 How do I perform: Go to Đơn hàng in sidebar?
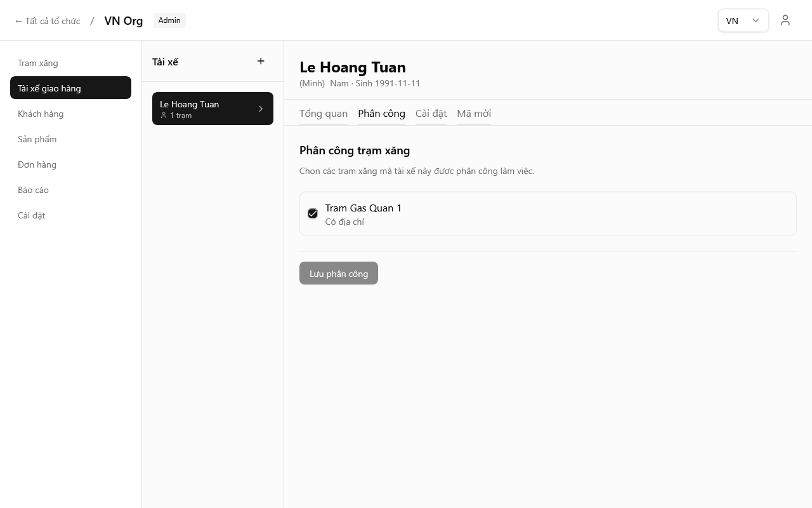37,164
